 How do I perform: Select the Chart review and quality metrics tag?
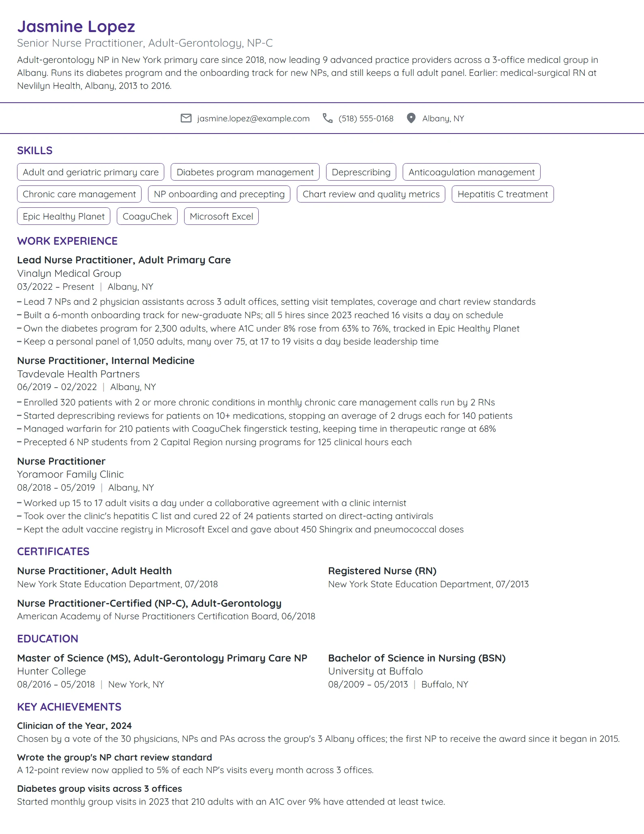371,194
